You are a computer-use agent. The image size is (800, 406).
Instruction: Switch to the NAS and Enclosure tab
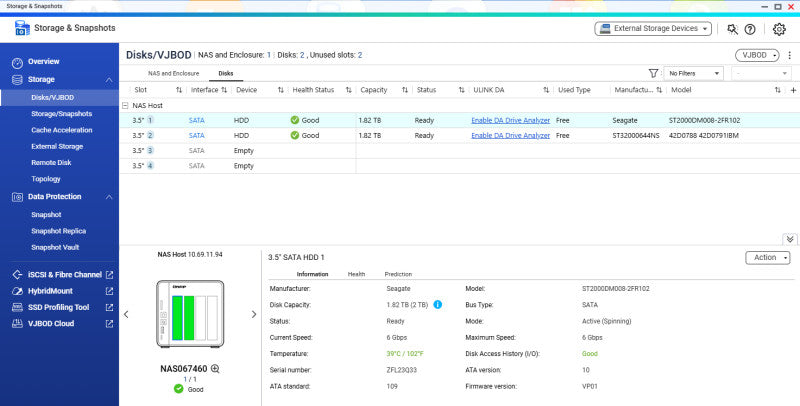[173, 73]
